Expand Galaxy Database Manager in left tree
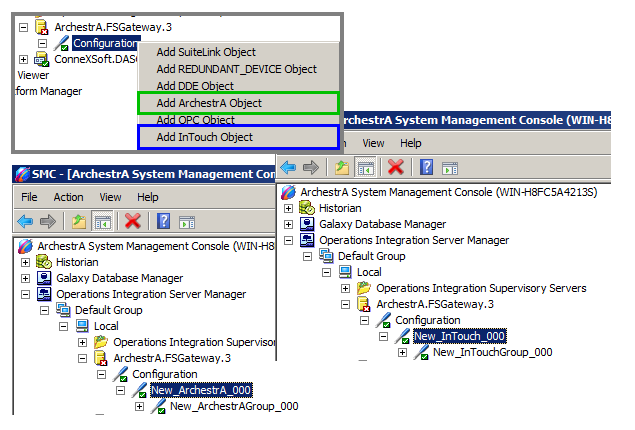Image resolution: width=635 pixels, height=430 pixels. pyautogui.click(x=25, y=279)
